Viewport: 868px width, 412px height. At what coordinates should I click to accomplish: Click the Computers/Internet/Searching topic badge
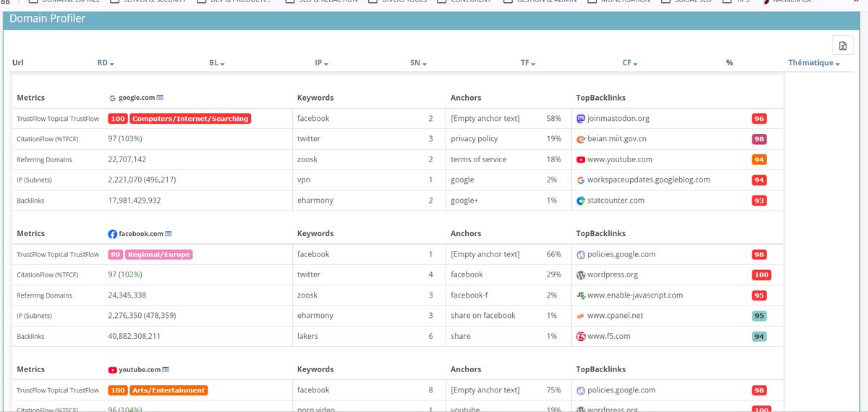click(x=190, y=119)
